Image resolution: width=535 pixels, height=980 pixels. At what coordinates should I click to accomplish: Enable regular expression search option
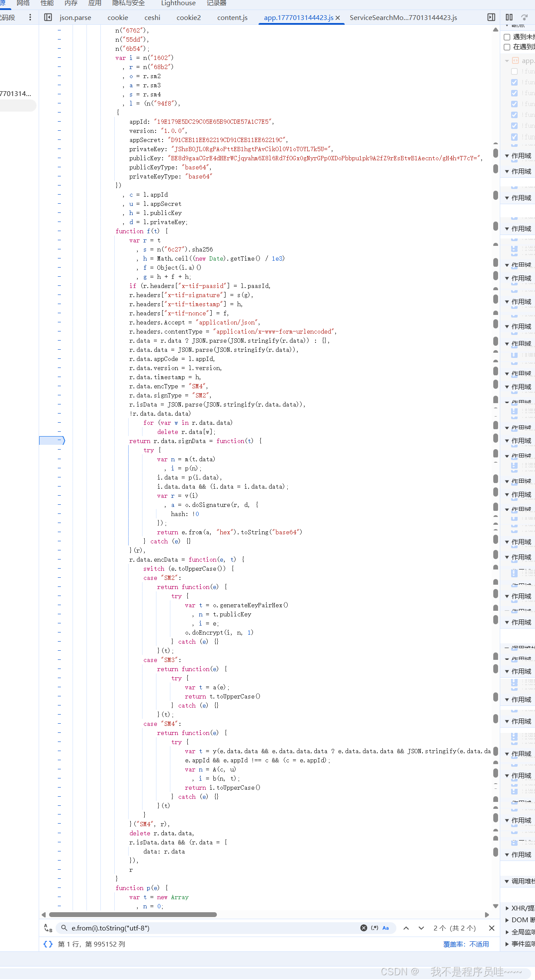[375, 928]
